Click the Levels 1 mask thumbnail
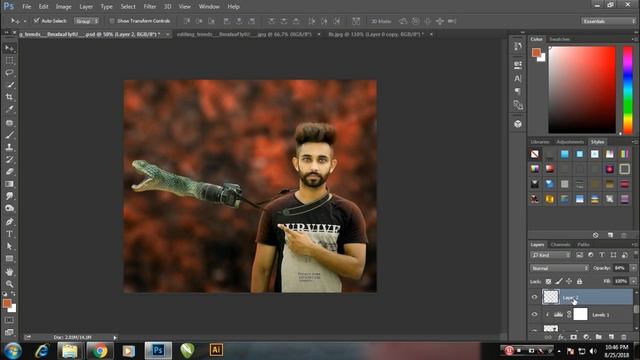The height and width of the screenshot is (360, 640). tap(580, 314)
